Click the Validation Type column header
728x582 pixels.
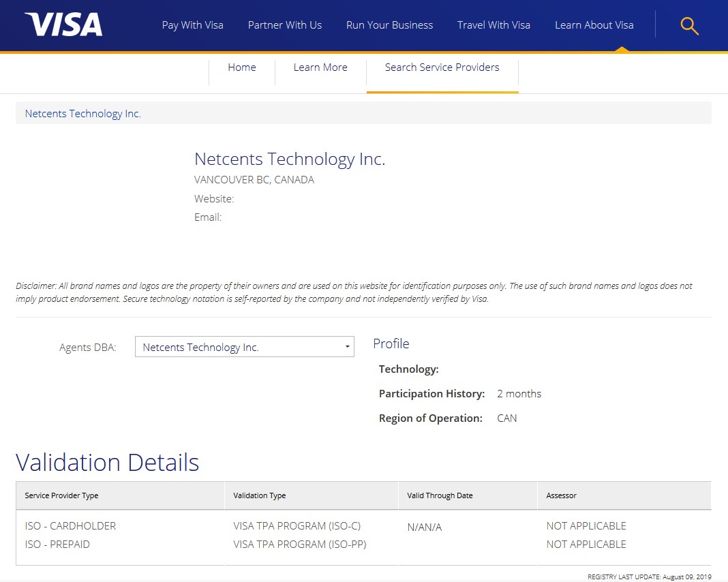click(x=260, y=495)
